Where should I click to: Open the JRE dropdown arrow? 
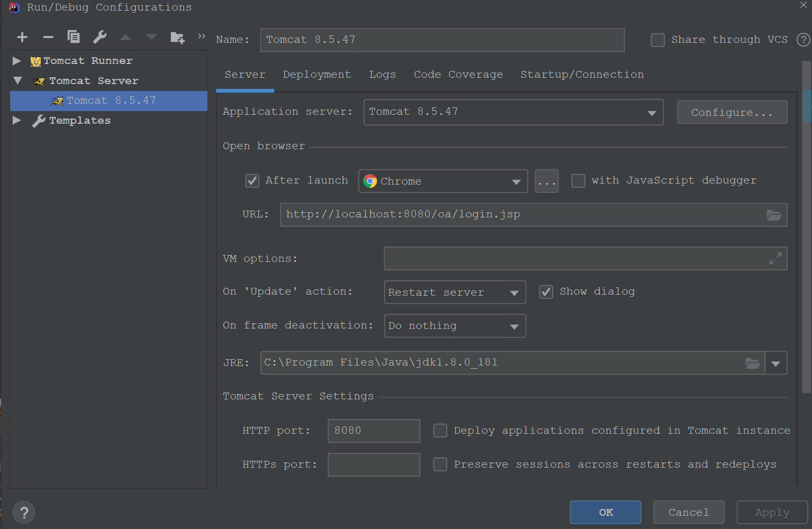click(776, 363)
